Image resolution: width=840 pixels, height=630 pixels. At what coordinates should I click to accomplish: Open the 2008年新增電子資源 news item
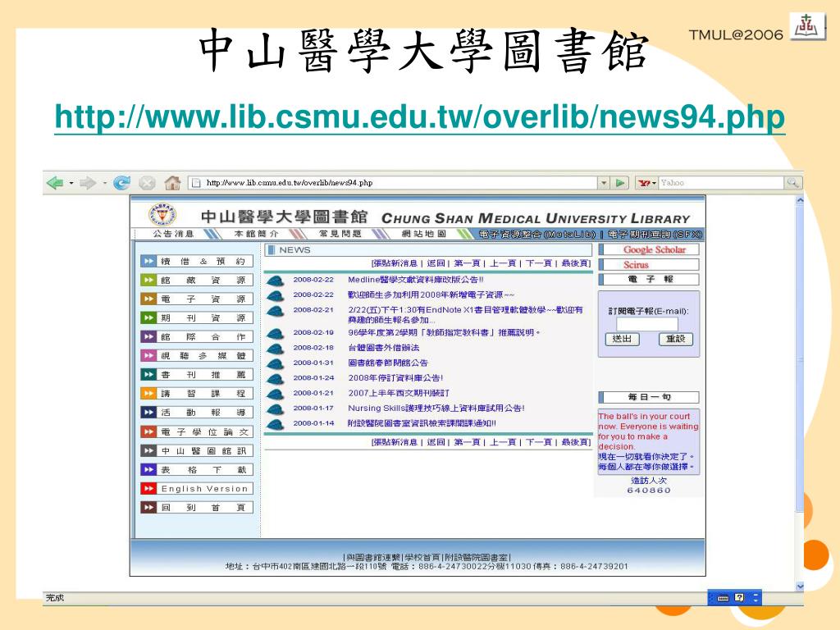tap(431, 294)
